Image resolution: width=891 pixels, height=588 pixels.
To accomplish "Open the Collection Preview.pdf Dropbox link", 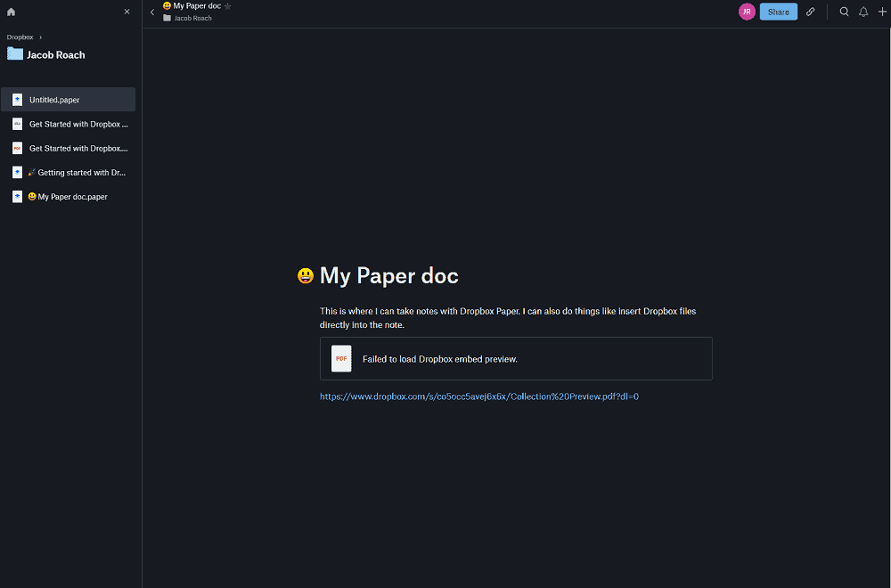I will (x=479, y=396).
